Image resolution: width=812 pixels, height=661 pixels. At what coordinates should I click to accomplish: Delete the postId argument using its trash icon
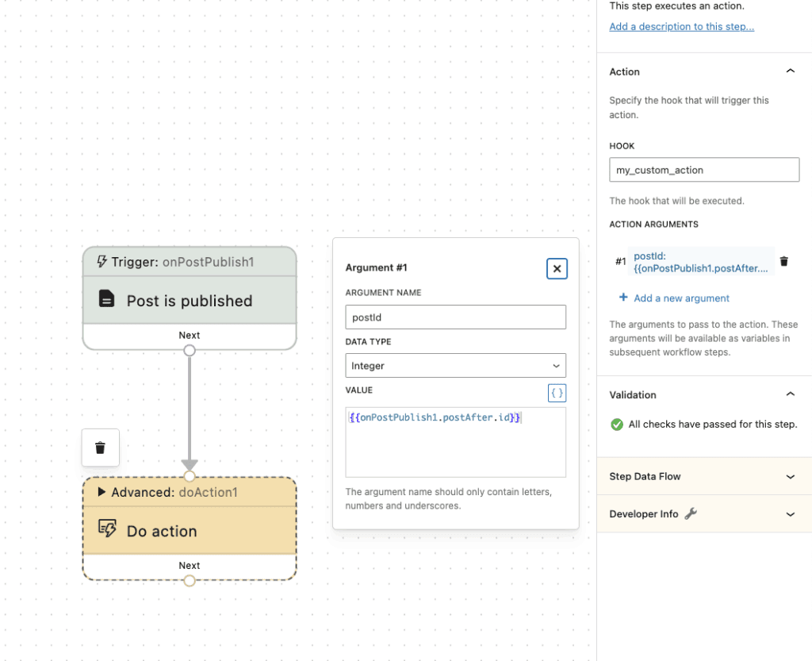[784, 261]
